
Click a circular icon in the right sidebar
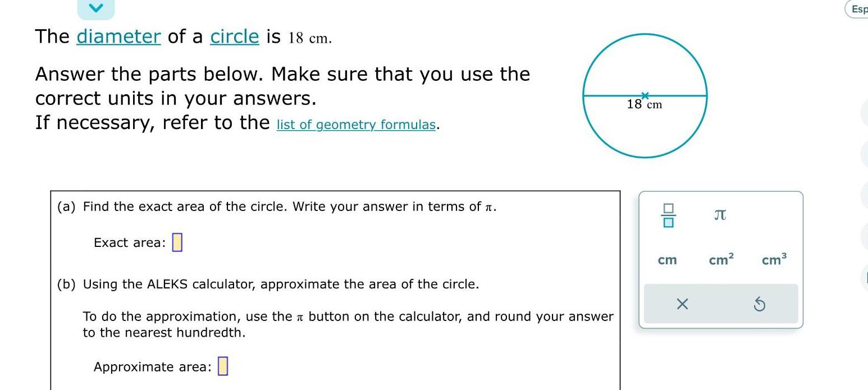(x=865, y=148)
